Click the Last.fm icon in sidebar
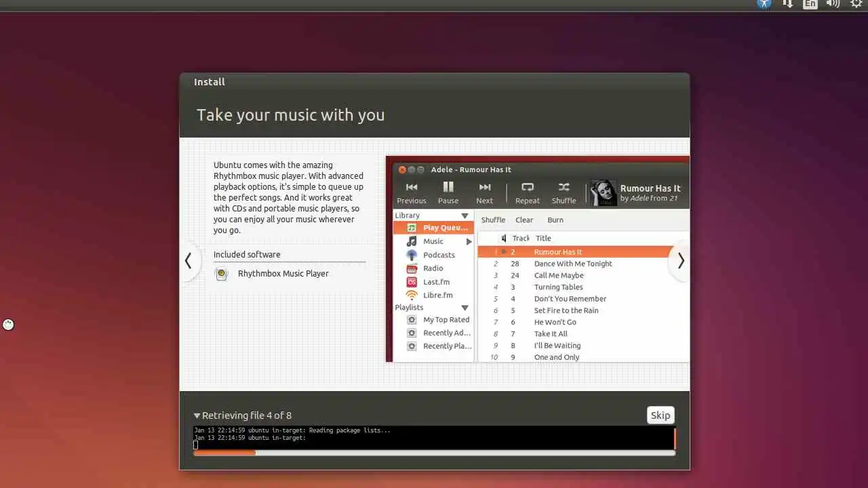Screen dimensions: 868x488 point(412,282)
